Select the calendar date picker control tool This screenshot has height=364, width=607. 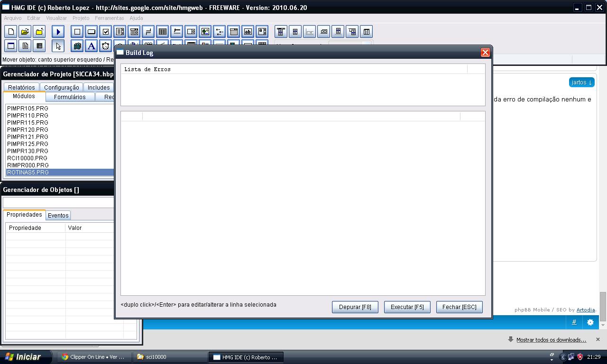tap(234, 32)
